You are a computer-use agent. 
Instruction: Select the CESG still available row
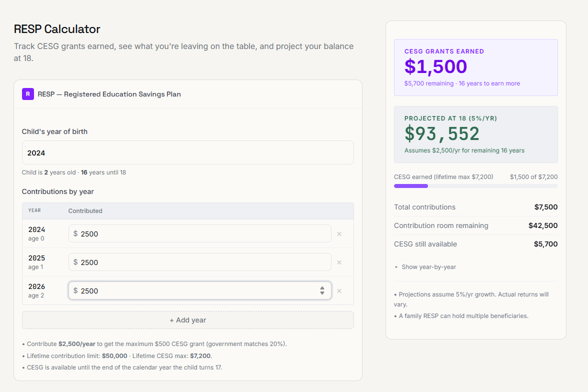(x=476, y=244)
